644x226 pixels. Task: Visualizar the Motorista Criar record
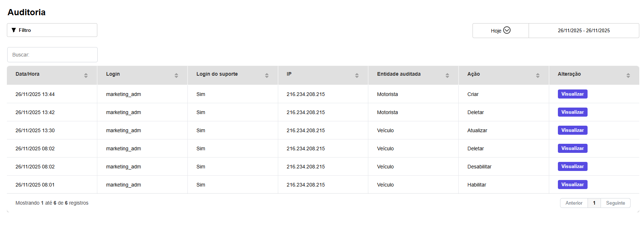coord(572,94)
